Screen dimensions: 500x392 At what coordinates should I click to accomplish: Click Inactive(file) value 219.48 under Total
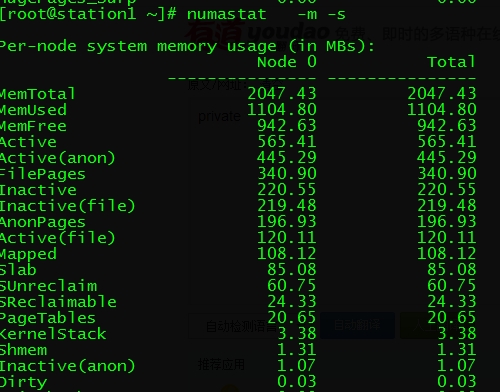click(x=447, y=206)
